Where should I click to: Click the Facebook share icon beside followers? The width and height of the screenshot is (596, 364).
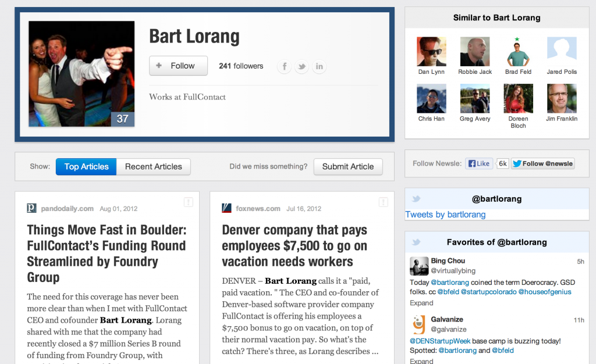(x=284, y=66)
